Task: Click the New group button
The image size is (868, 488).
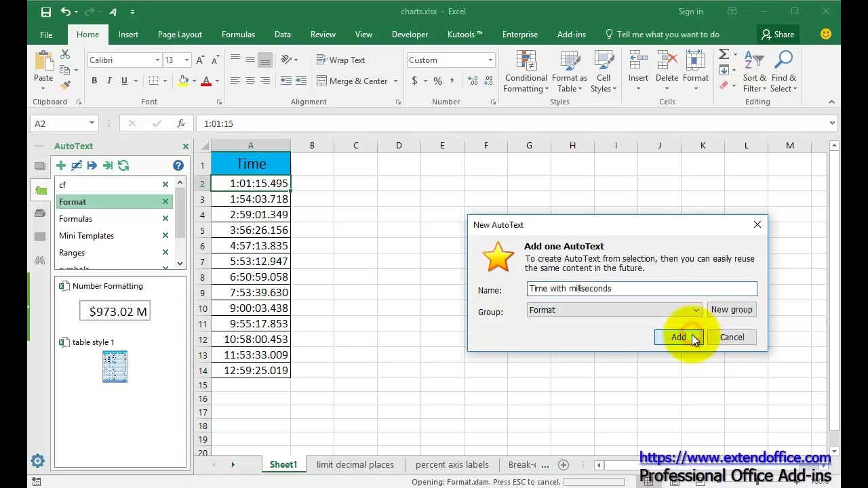Action: pyautogui.click(x=732, y=310)
